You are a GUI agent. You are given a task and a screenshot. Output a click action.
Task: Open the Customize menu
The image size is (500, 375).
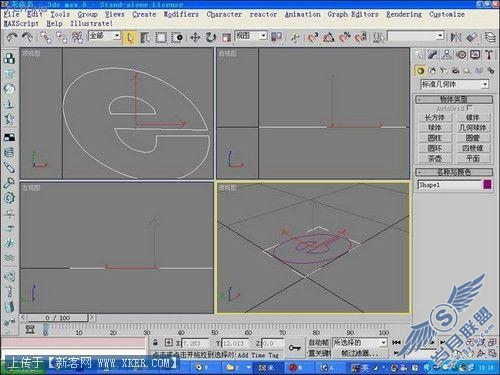click(447, 14)
